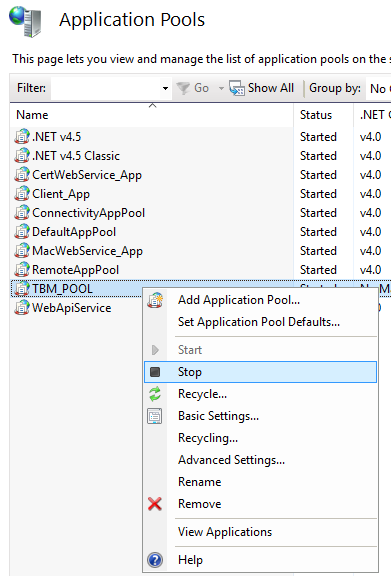Choose Add Application Pool... from context menu

pyautogui.click(x=261, y=300)
